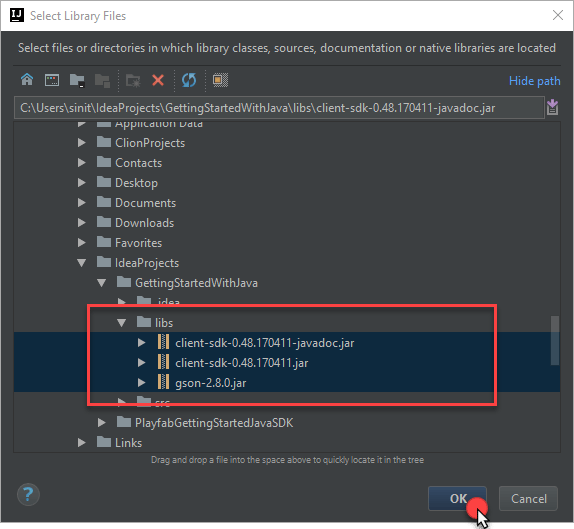Viewport: 574px width, 529px height.
Task: Dismiss dialog with Cancel button
Action: pyautogui.click(x=528, y=498)
